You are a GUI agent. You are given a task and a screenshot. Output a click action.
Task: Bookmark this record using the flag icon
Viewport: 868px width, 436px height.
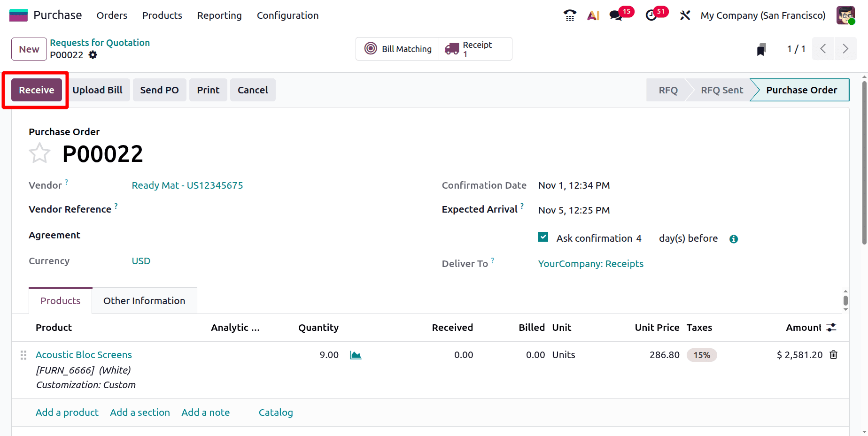tap(761, 48)
